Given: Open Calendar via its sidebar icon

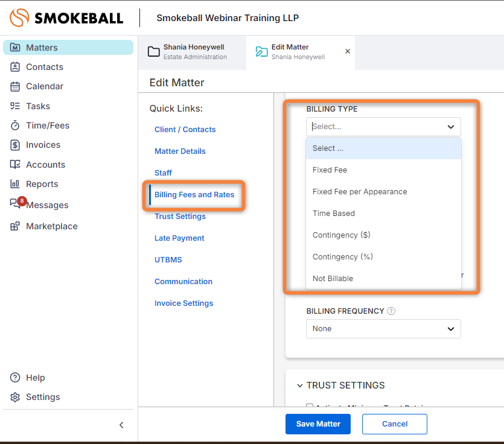Looking at the screenshot, I should click(x=15, y=86).
